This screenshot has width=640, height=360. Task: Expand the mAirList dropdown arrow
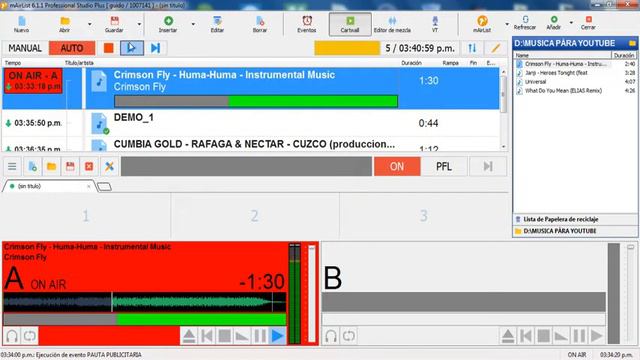click(507, 24)
